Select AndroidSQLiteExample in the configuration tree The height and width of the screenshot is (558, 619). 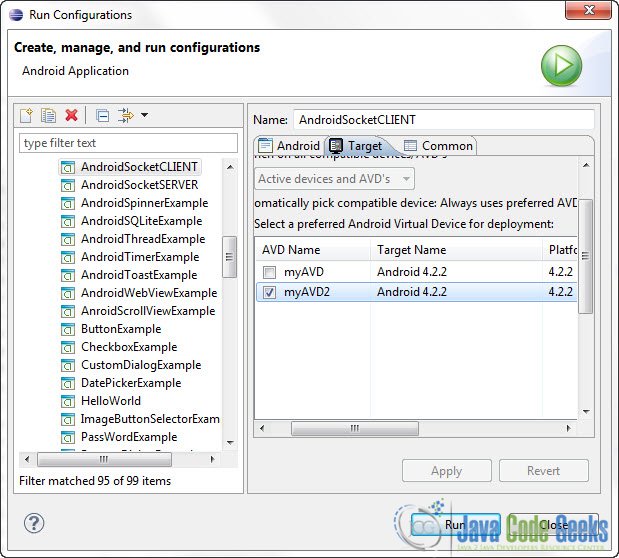[x=141, y=222]
